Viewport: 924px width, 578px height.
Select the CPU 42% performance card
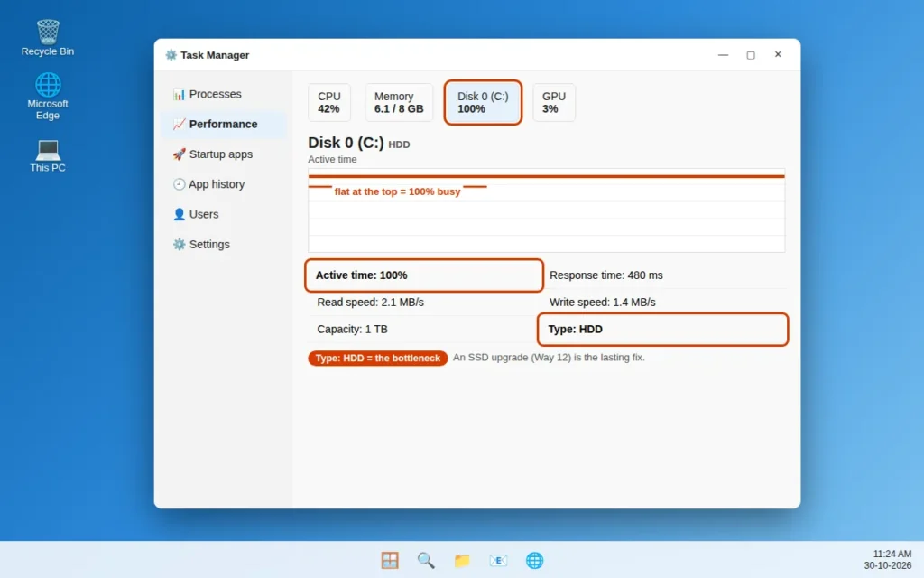coord(328,103)
